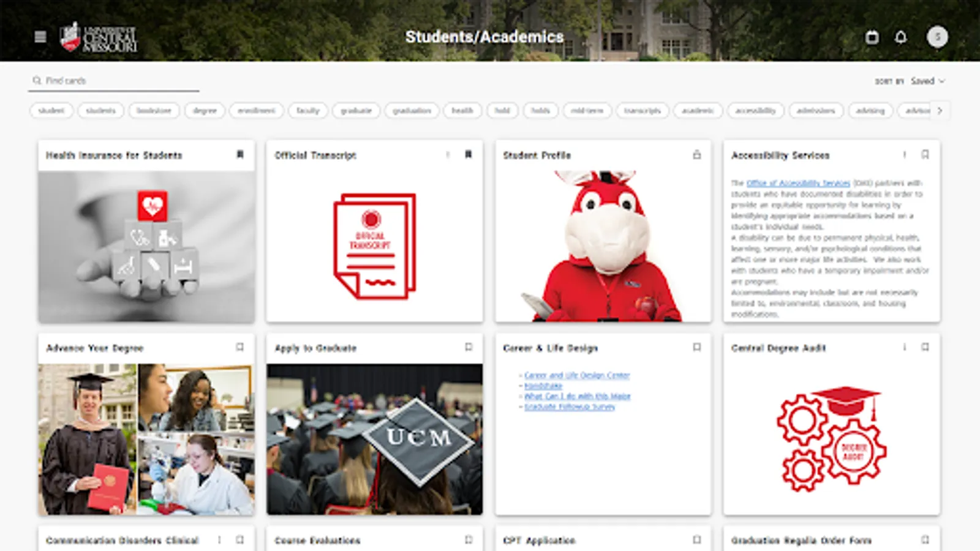This screenshot has height=551, width=980.
Task: Open Communication Disorders Clinical card options
Action: [x=219, y=540]
